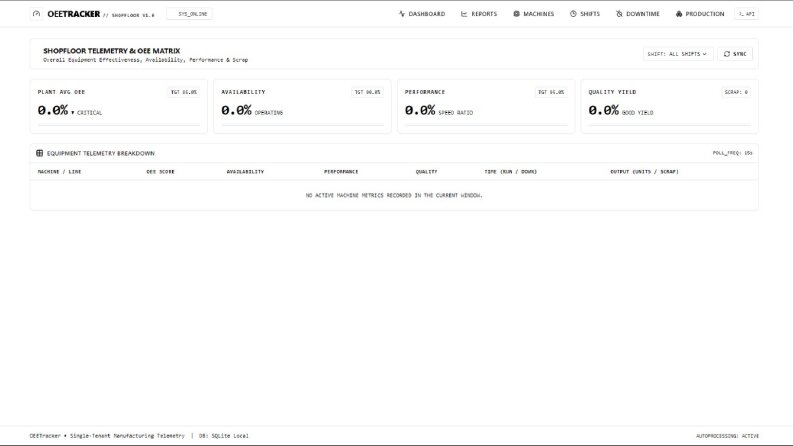Screen dimensions: 793x446
Task: Click the Shifts clock icon
Action: pyautogui.click(x=573, y=14)
